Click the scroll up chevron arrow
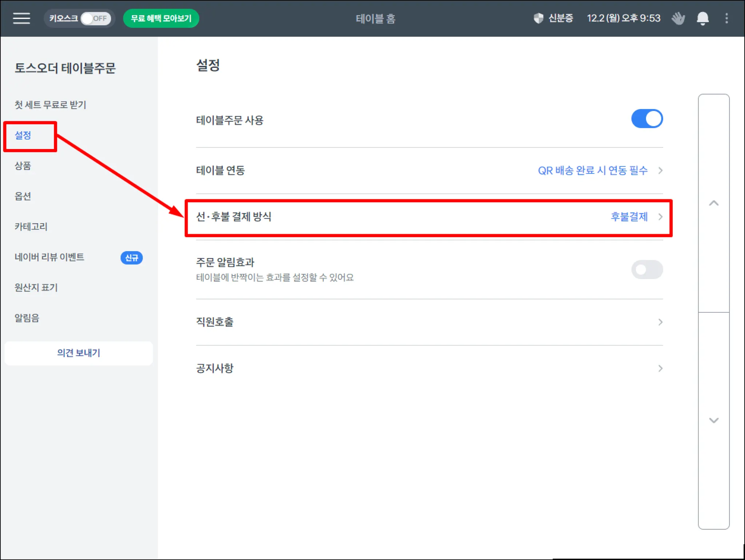The height and width of the screenshot is (560, 745). (713, 203)
